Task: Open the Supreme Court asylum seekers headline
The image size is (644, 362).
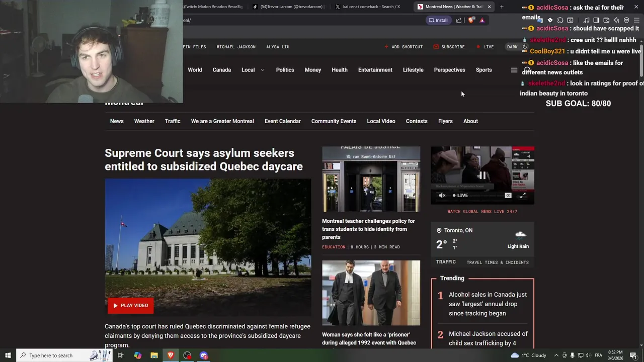Action: (204, 159)
